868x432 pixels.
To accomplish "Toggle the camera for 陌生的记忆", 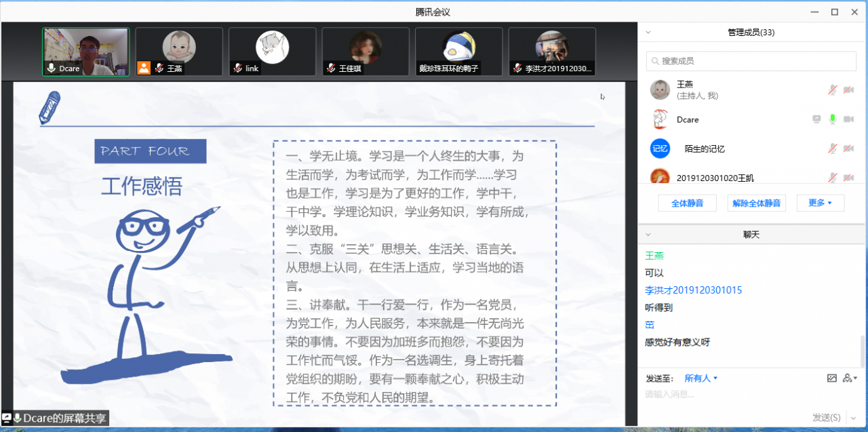I will 848,148.
